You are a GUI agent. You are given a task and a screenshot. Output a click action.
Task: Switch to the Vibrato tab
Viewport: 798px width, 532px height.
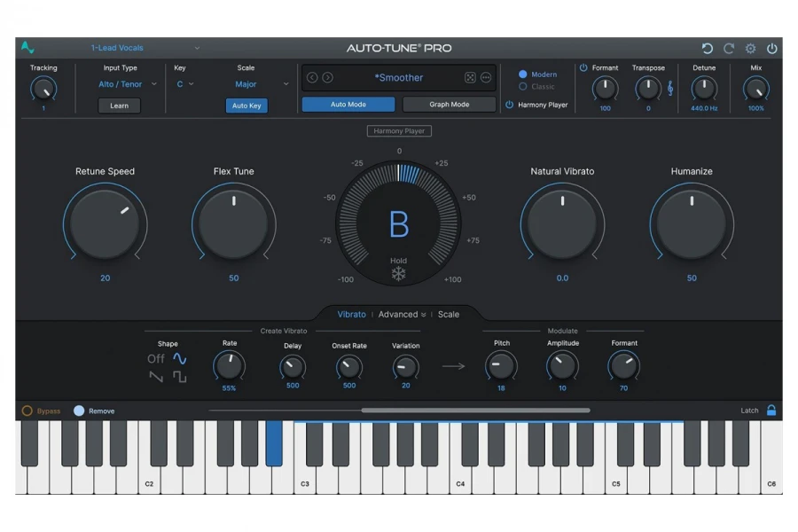[x=352, y=314]
